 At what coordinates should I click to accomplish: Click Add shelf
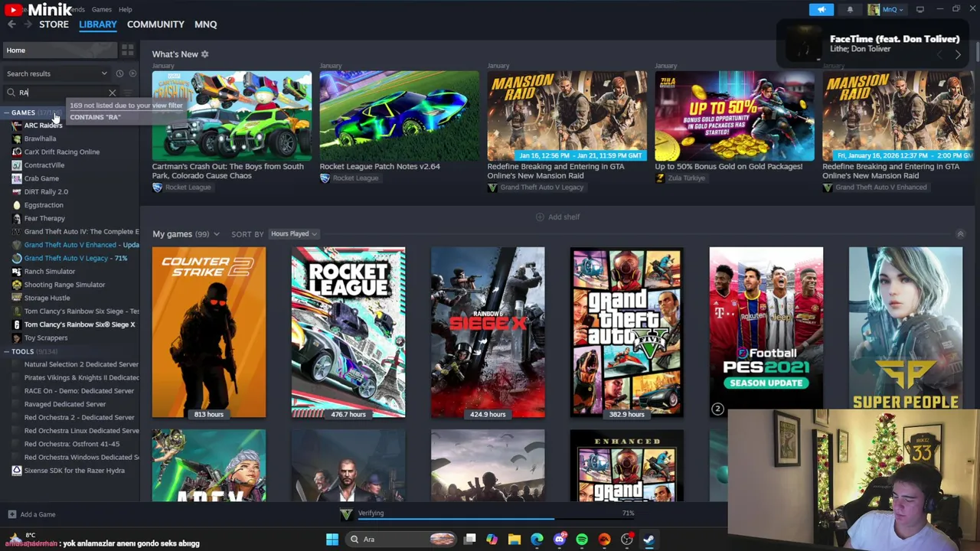(x=557, y=217)
